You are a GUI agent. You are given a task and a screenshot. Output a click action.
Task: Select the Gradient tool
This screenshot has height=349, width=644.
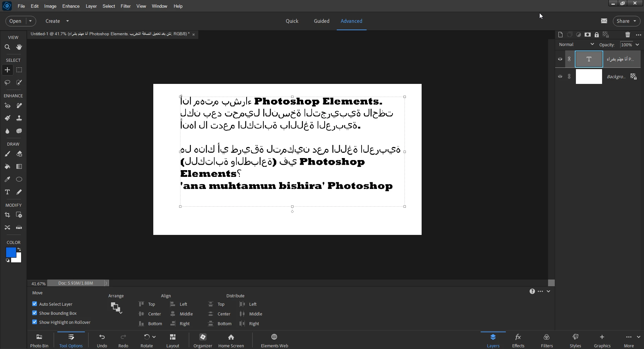(x=19, y=166)
